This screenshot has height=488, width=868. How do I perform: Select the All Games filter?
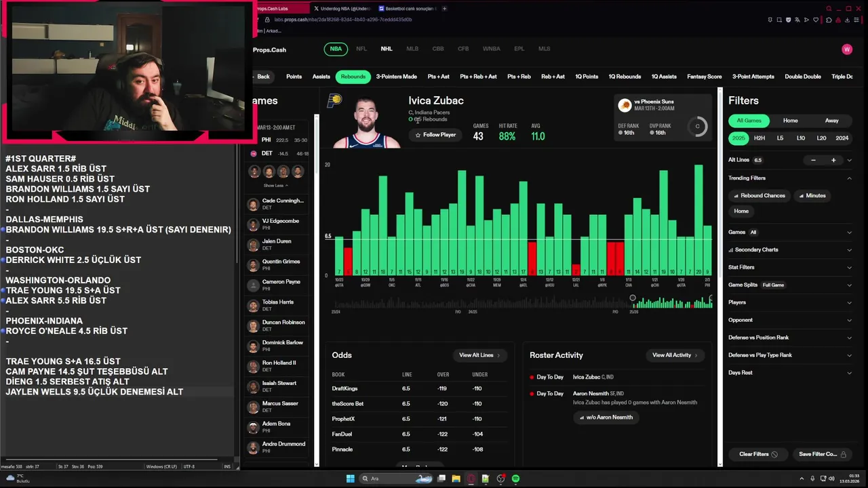pyautogui.click(x=749, y=121)
